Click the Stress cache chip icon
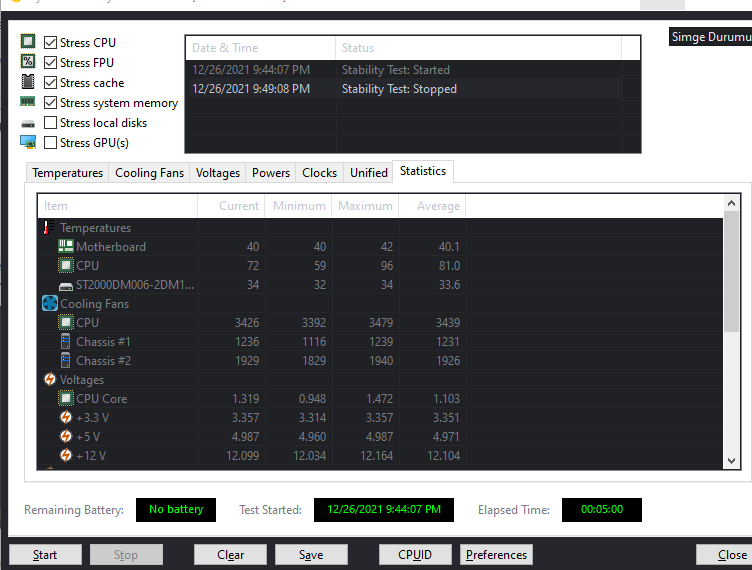The image size is (752, 570). click(28, 81)
